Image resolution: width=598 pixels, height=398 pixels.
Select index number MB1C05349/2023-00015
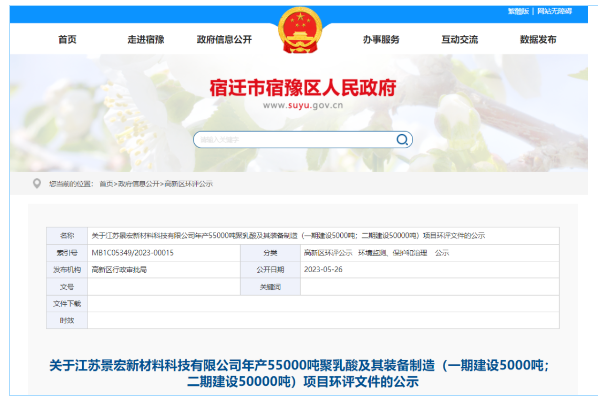pyautogui.click(x=132, y=253)
